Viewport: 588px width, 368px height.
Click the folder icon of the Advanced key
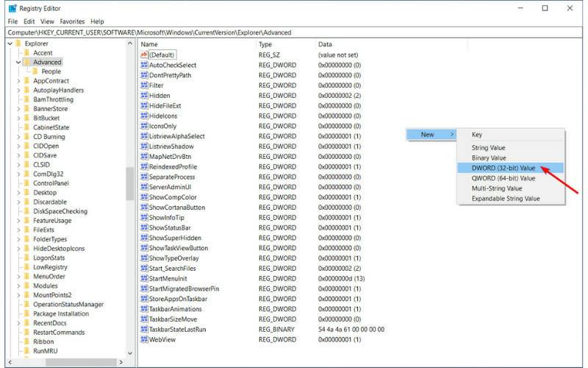tap(27, 62)
